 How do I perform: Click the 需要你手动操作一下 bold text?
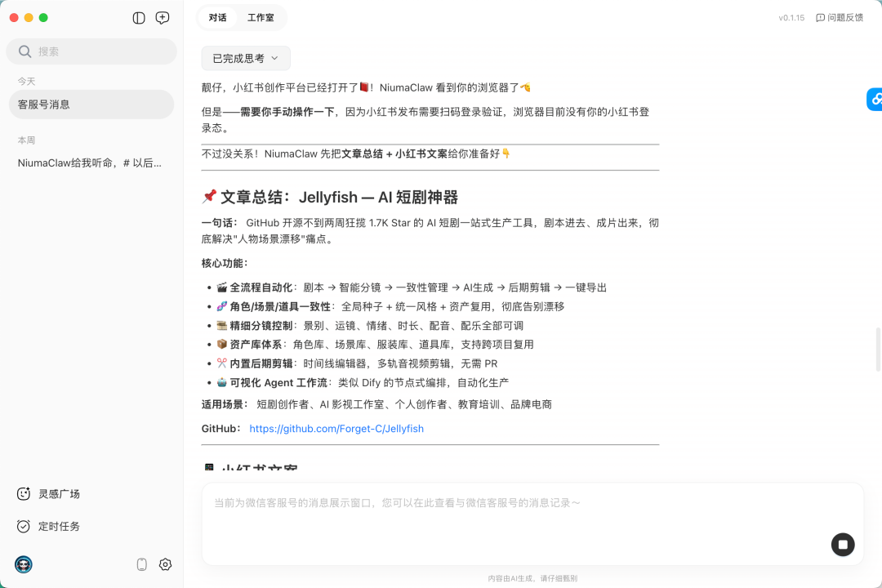tap(287, 112)
